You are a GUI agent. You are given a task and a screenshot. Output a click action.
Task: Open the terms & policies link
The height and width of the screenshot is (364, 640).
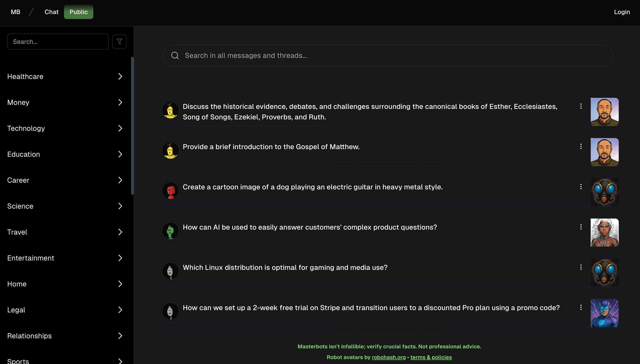point(431,357)
